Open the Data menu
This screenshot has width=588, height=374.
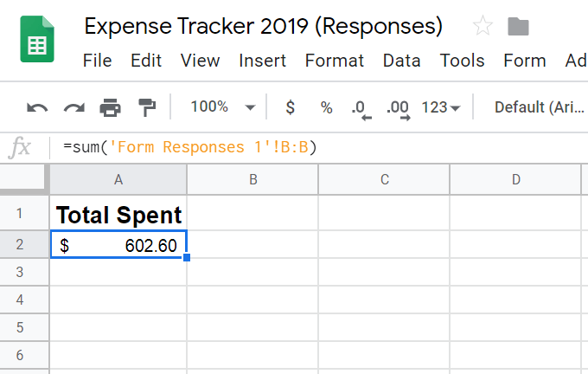400,61
